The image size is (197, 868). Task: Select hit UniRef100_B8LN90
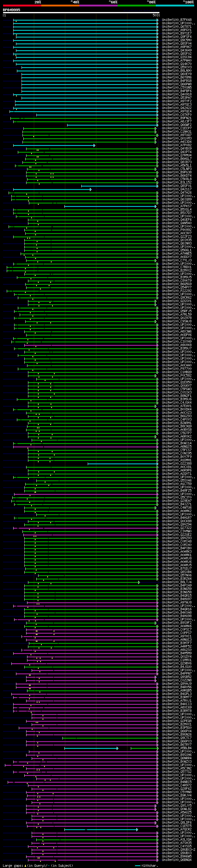(177, 71)
